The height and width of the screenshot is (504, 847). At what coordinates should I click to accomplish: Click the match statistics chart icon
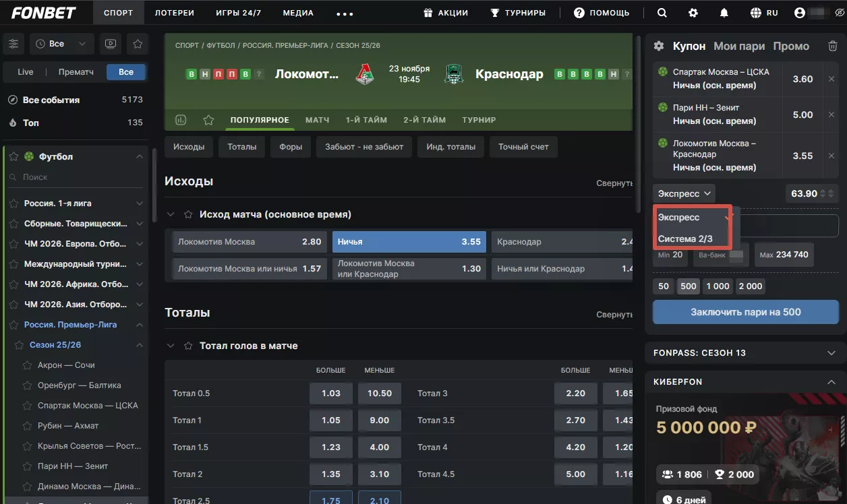[181, 120]
